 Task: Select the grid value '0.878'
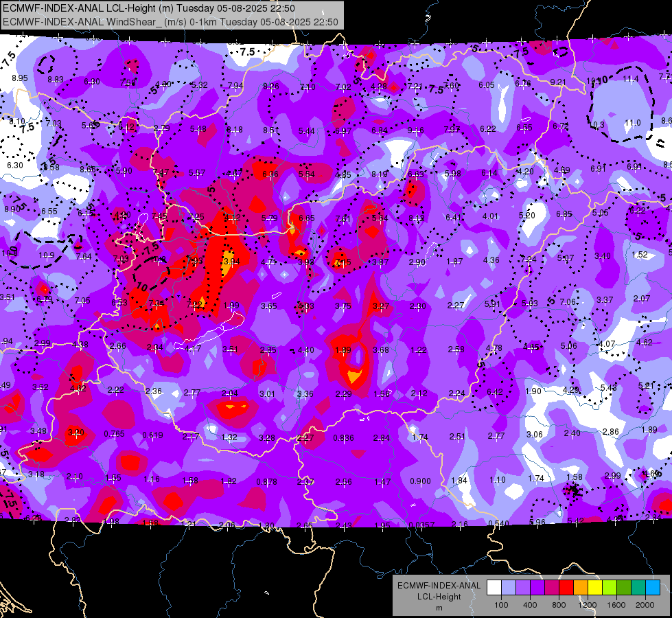(266, 482)
